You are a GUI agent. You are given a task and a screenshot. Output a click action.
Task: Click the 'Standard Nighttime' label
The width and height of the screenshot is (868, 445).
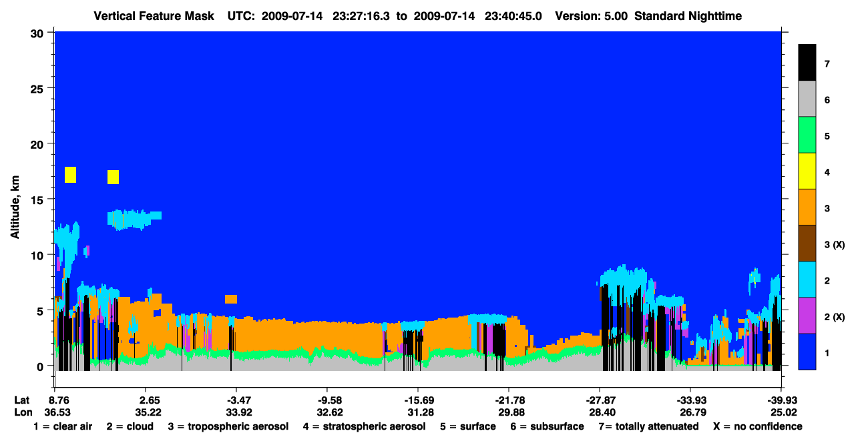(x=687, y=15)
